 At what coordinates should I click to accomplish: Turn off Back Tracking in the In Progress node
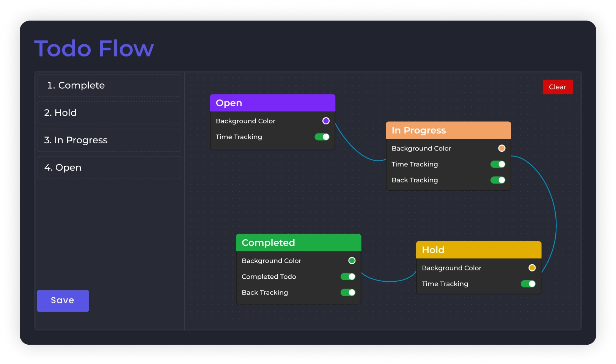498,180
